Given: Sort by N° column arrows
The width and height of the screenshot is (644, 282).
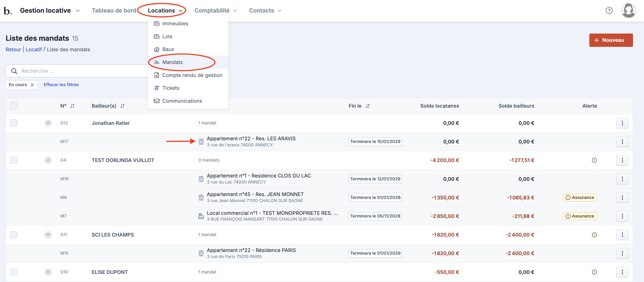Looking at the screenshot, I should pos(72,106).
